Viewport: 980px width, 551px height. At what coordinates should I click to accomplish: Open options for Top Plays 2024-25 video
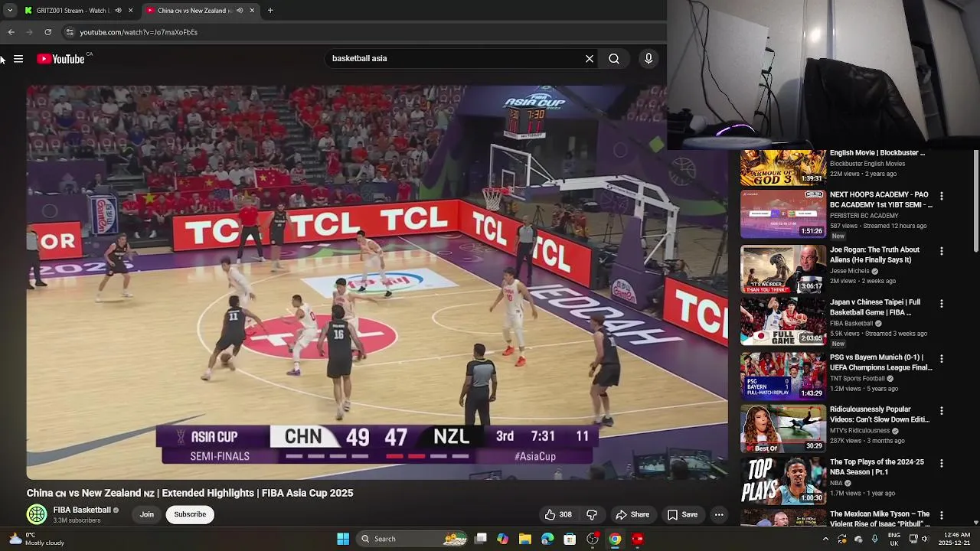[942, 463]
